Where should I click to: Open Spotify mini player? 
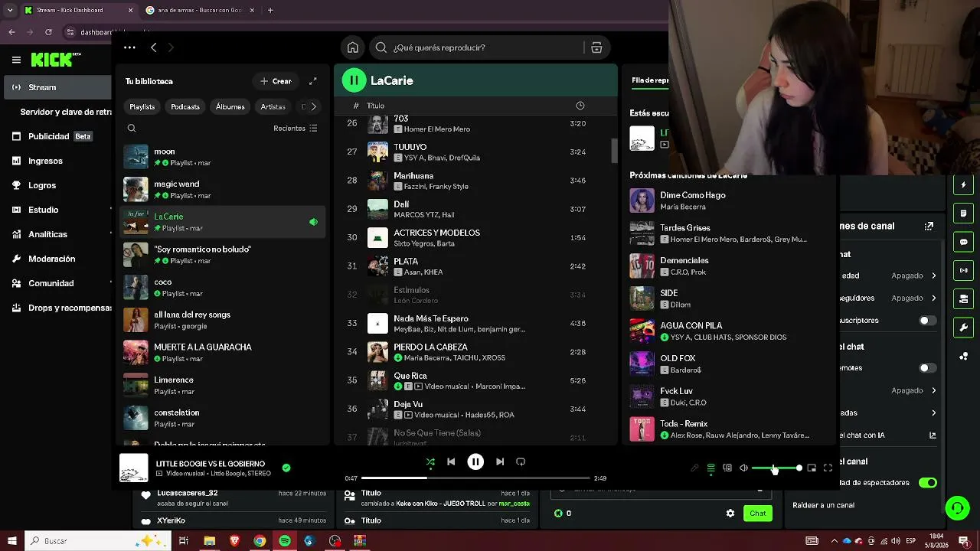(812, 468)
